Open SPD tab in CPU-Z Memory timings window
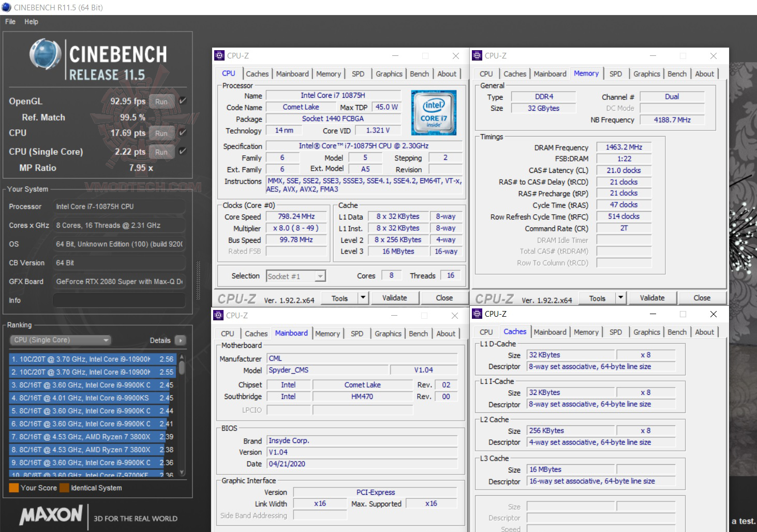Viewport: 757px width, 532px height. tap(616, 74)
